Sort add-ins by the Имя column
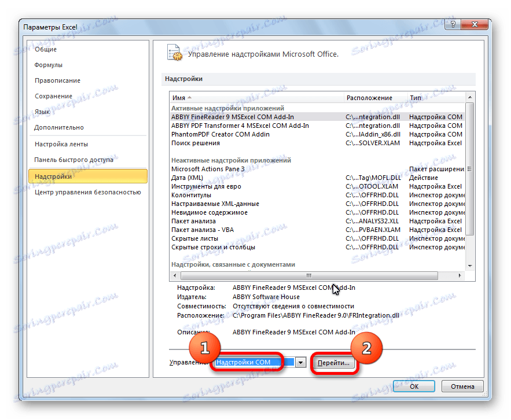The width and height of the screenshot is (511, 420). pyautogui.click(x=257, y=98)
